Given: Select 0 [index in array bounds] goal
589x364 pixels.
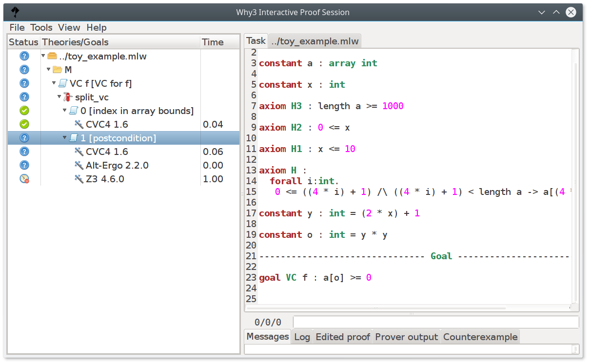Looking at the screenshot, I should point(137,111).
